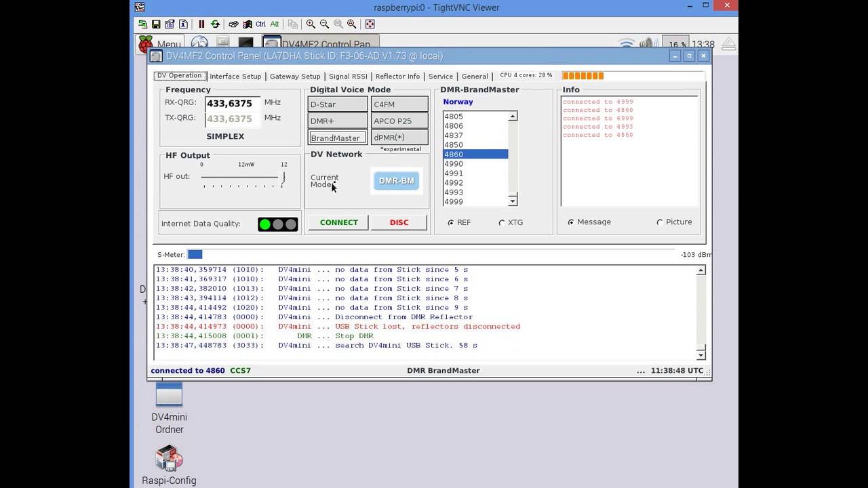Screen dimensions: 868x488
Task: Click the 13:38 panel clock
Action: pyautogui.click(x=703, y=45)
